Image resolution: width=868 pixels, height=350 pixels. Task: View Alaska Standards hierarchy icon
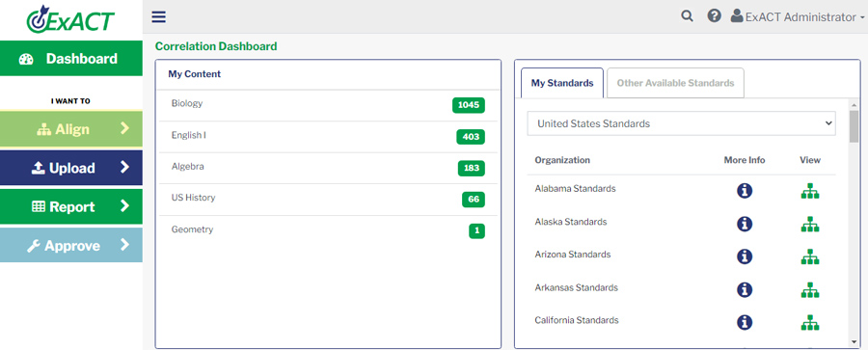point(810,224)
